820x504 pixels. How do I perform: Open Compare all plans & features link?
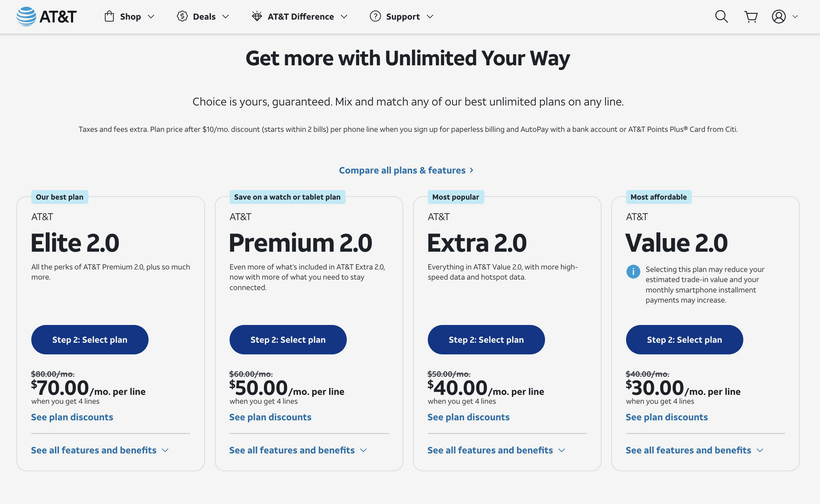(406, 170)
